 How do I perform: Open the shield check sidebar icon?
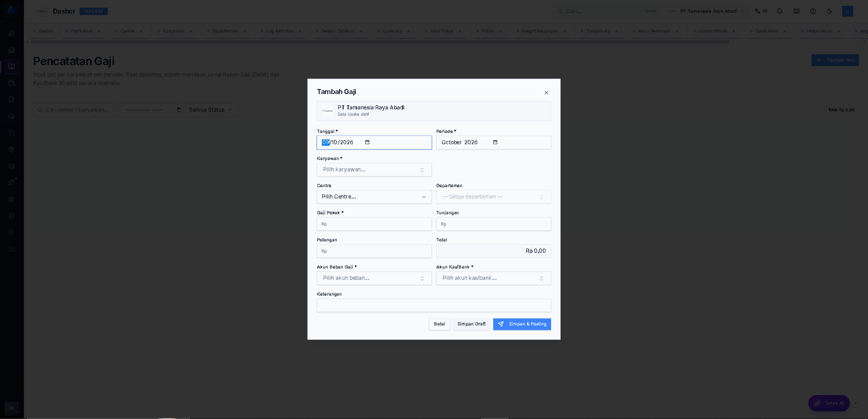click(x=12, y=216)
